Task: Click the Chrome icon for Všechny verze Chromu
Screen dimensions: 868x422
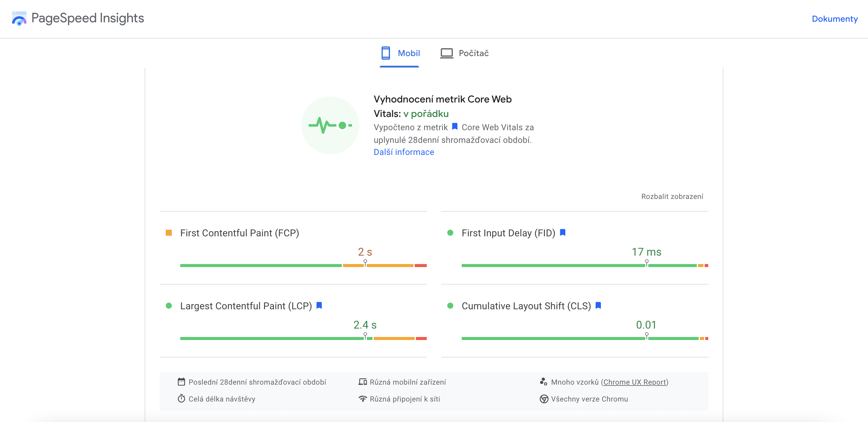Action: click(x=543, y=399)
